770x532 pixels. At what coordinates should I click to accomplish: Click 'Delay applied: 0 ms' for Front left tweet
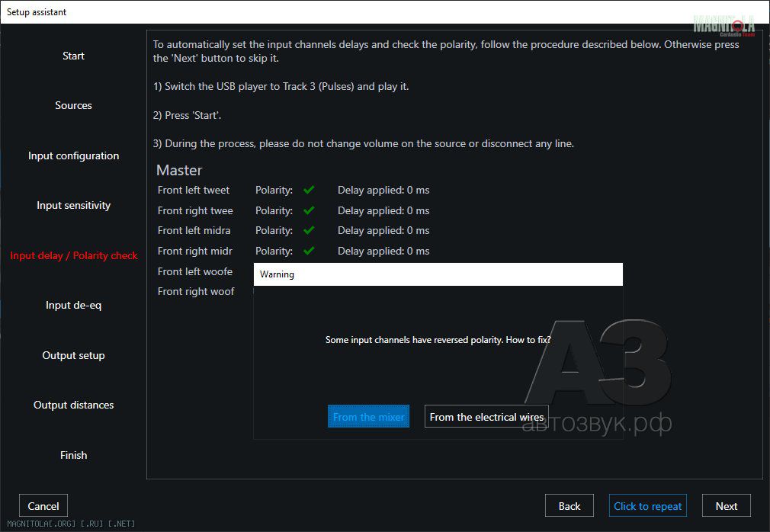point(383,190)
